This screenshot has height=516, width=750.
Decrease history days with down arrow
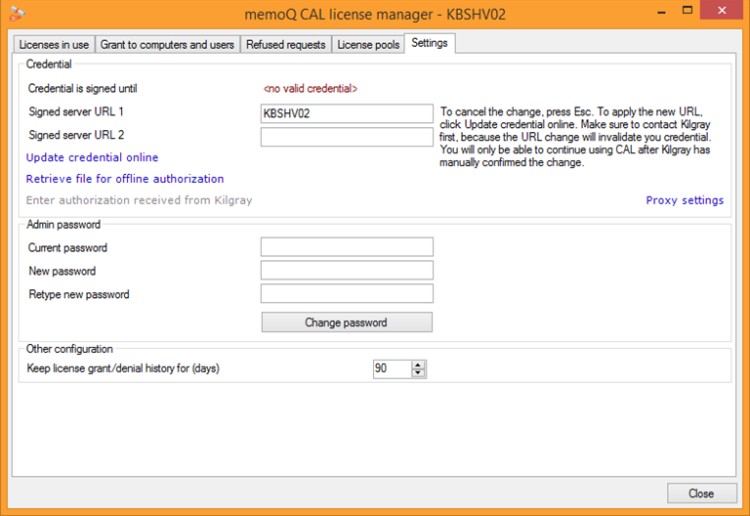tap(418, 373)
